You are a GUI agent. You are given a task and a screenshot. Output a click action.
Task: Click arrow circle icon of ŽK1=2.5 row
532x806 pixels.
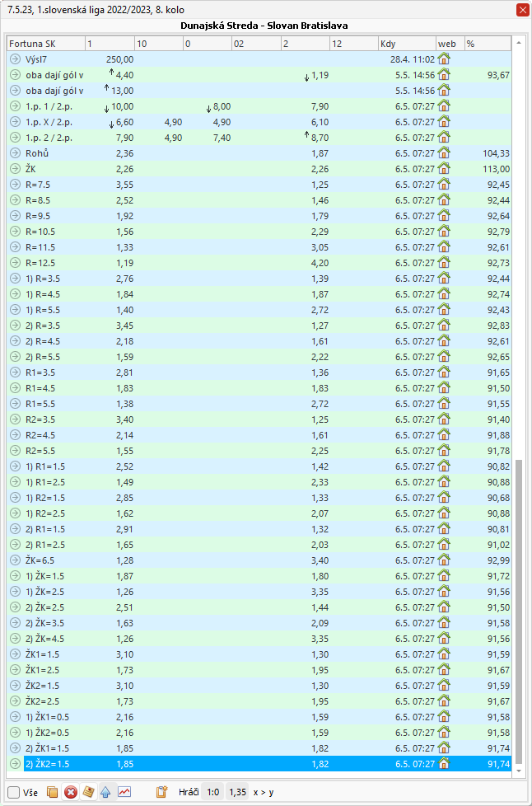15,670
